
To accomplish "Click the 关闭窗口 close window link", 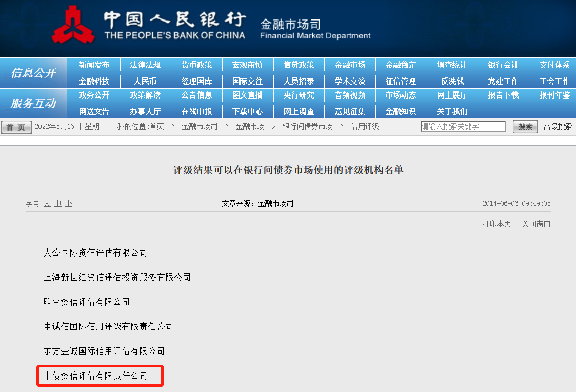I will coord(537,224).
